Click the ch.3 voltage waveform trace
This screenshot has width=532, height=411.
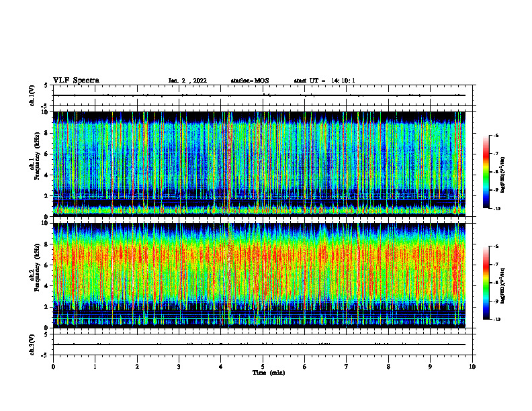(x=259, y=345)
